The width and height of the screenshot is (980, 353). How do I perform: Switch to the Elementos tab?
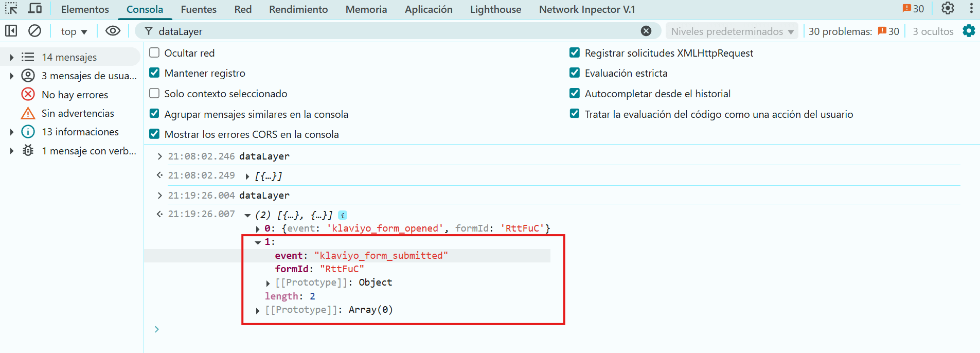tap(85, 9)
